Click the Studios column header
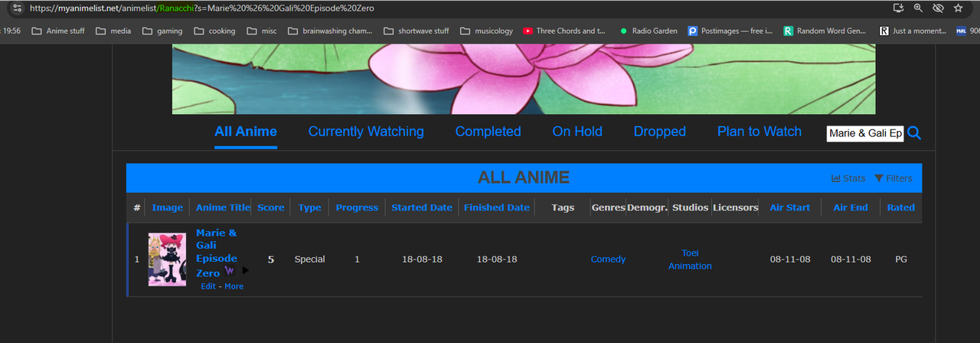This screenshot has height=343, width=980. (691, 207)
